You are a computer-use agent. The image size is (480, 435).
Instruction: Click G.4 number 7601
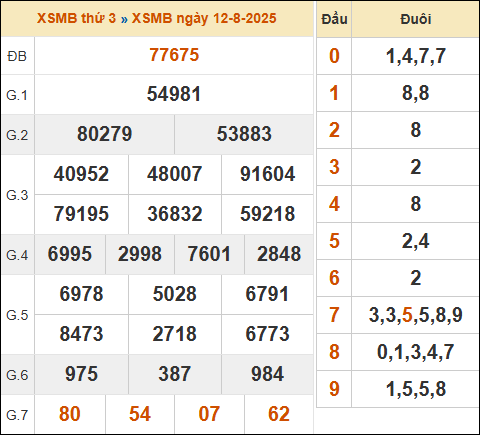(209, 254)
